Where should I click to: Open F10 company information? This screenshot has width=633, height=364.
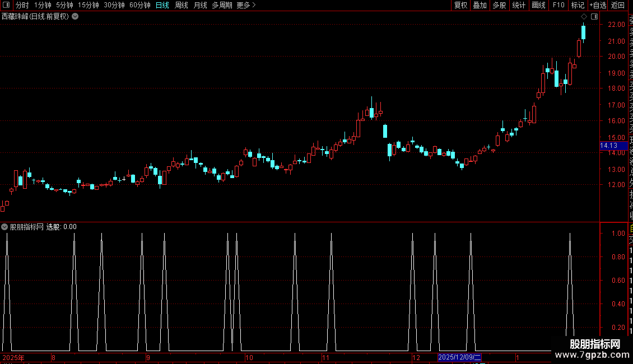558,5
